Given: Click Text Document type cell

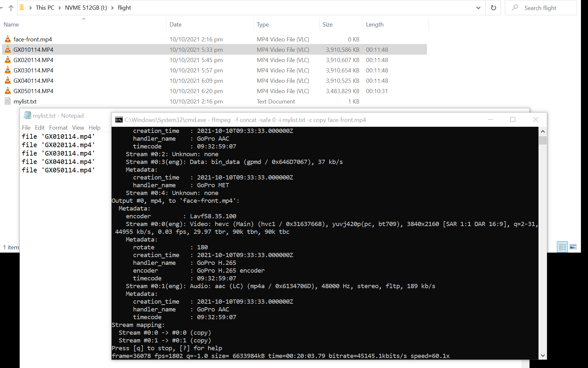Looking at the screenshot, I should coord(276,101).
